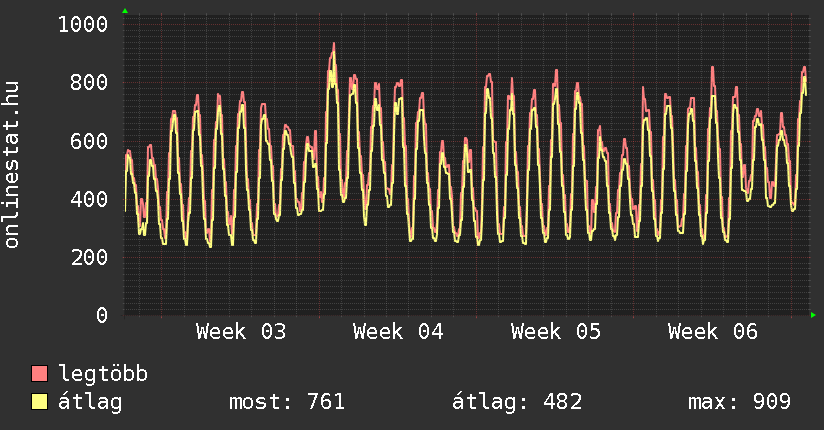This screenshot has height=430, width=824.
Task: Click the 0 y-axis origin label
Action: pos(102,315)
